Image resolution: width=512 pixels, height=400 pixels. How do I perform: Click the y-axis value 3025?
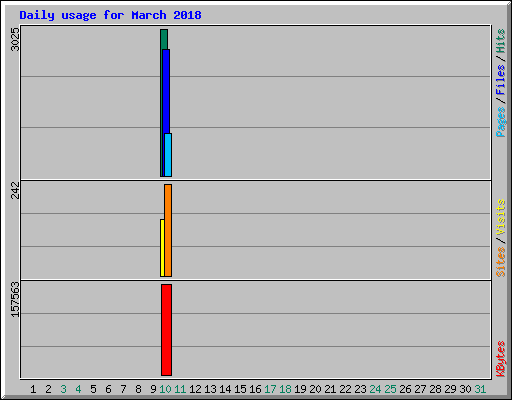point(15,39)
